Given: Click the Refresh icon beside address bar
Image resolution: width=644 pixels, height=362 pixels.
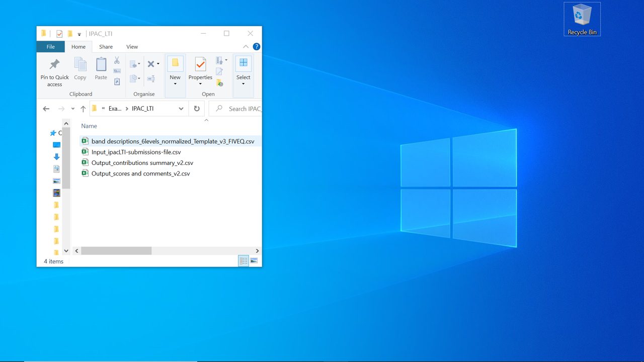Looking at the screenshot, I should tap(197, 109).
